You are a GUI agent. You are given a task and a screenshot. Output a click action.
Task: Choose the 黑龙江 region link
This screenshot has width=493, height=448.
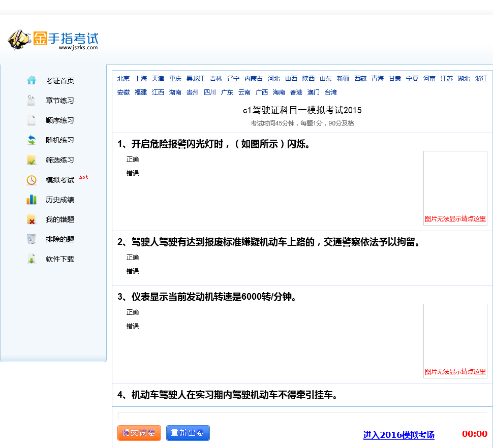coord(196,79)
